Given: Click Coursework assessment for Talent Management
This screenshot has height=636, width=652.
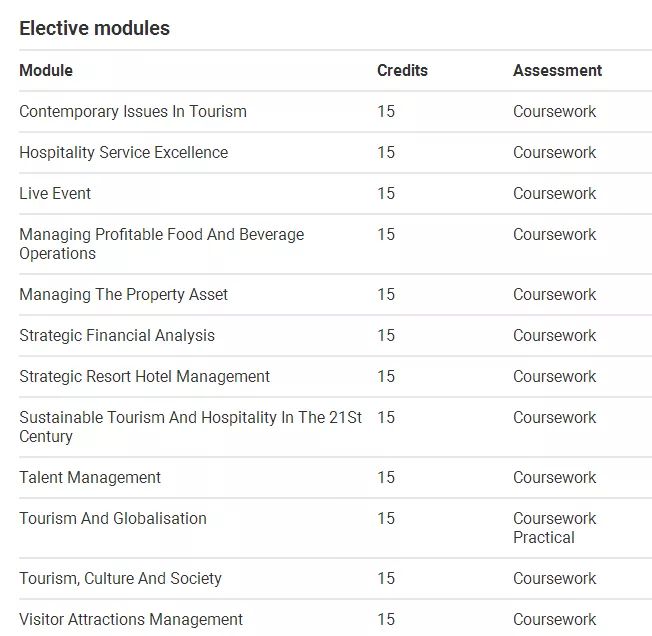Looking at the screenshot, I should 554,477.
